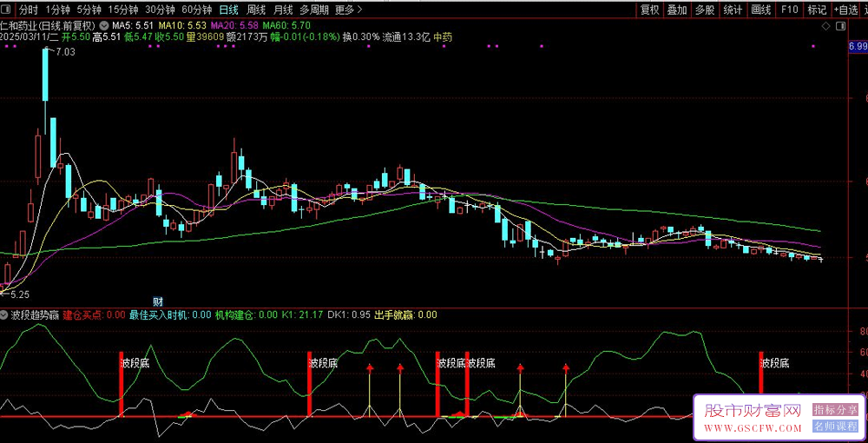868x443 pixels.
Task: Open the 多周期 multi-period view
Action: tap(314, 10)
